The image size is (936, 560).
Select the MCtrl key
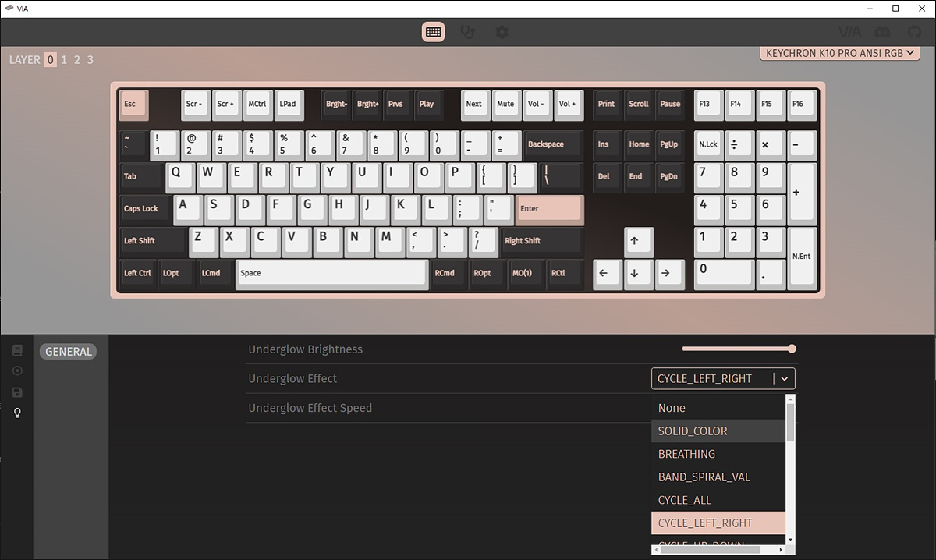pyautogui.click(x=257, y=105)
